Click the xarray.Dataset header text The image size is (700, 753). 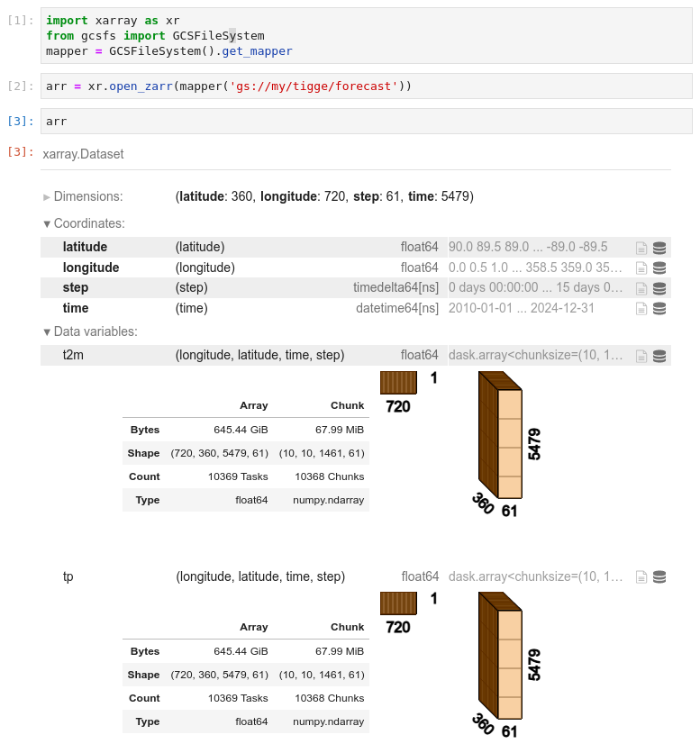click(83, 154)
